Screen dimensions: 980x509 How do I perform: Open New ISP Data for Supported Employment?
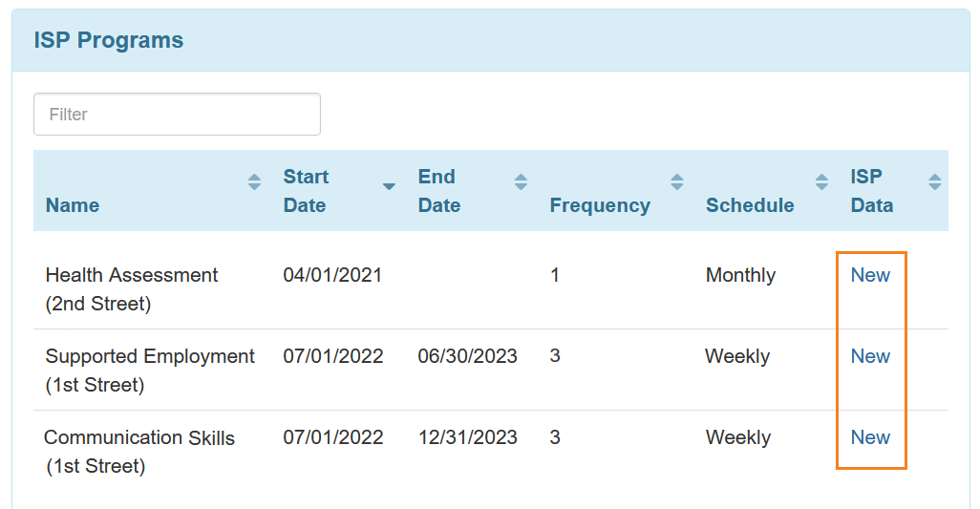tap(870, 356)
